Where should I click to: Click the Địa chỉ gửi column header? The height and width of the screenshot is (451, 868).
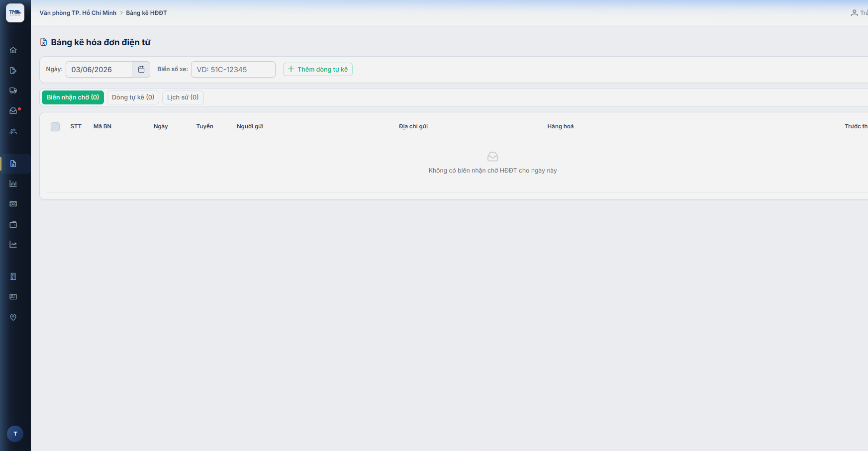pyautogui.click(x=413, y=126)
